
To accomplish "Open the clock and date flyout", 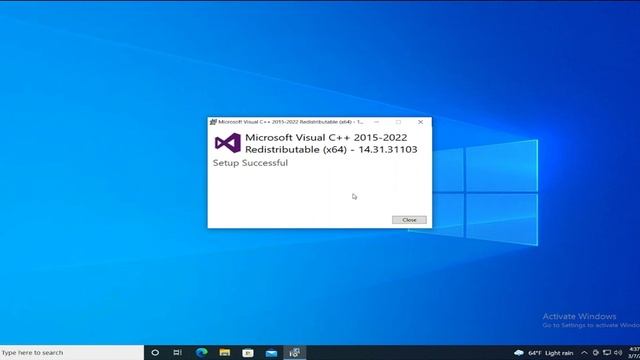I will [634, 353].
